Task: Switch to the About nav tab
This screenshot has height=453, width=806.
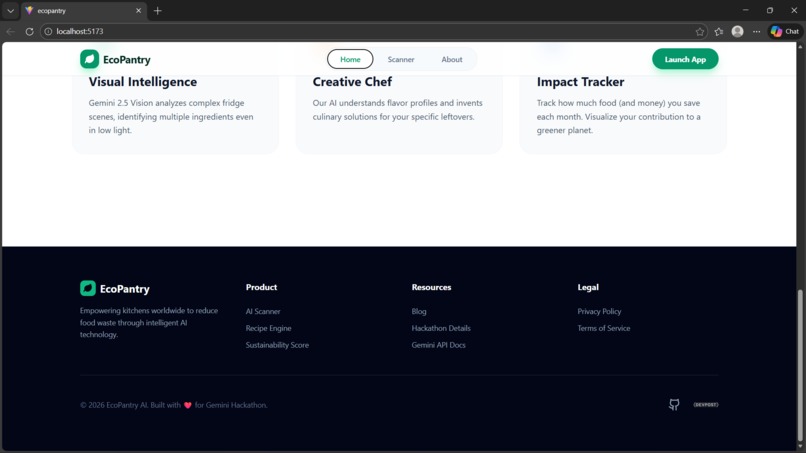Action: (452, 59)
